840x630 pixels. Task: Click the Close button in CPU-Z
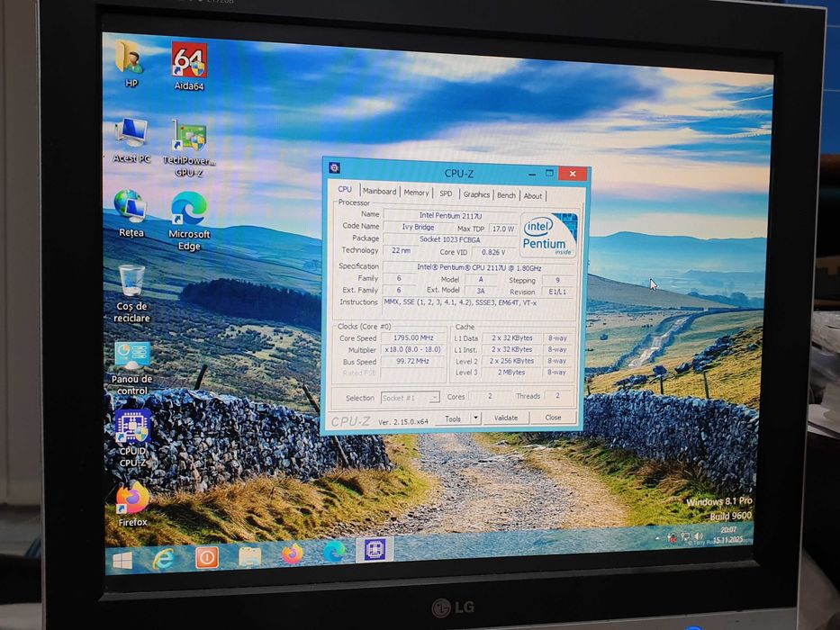tap(553, 417)
